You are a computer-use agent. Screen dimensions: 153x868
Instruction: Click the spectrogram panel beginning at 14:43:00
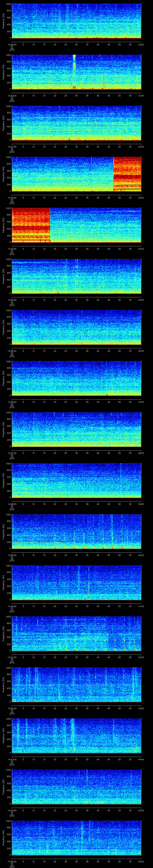[76, 736]
